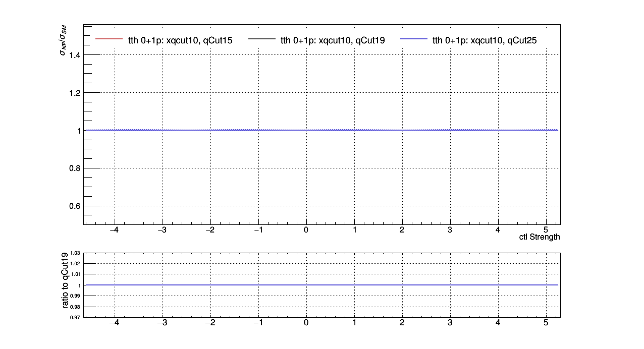
Task: Select the black legend line for qCut19
Action: (262, 39)
